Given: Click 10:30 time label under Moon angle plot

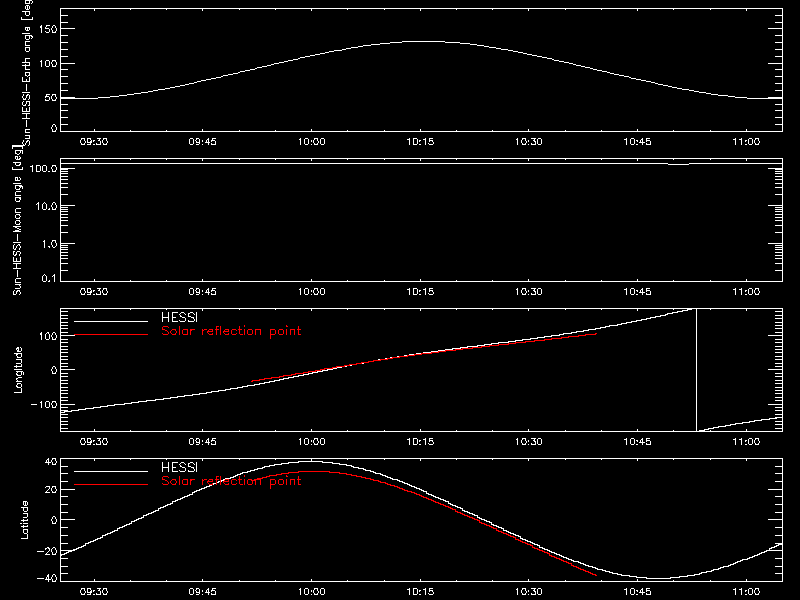Looking at the screenshot, I should 529,292.
